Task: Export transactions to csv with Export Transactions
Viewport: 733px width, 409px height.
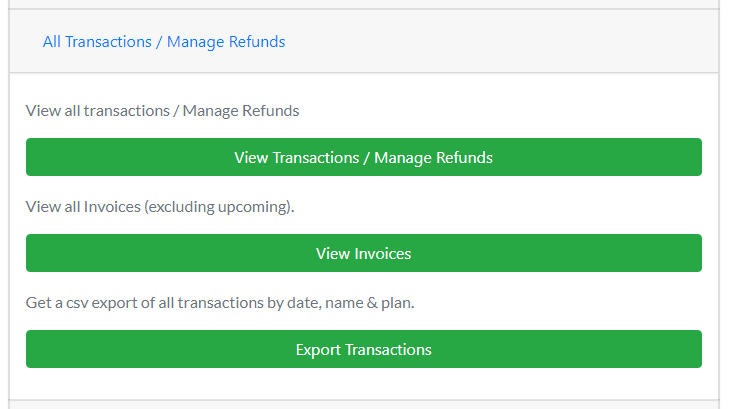Action: point(363,350)
